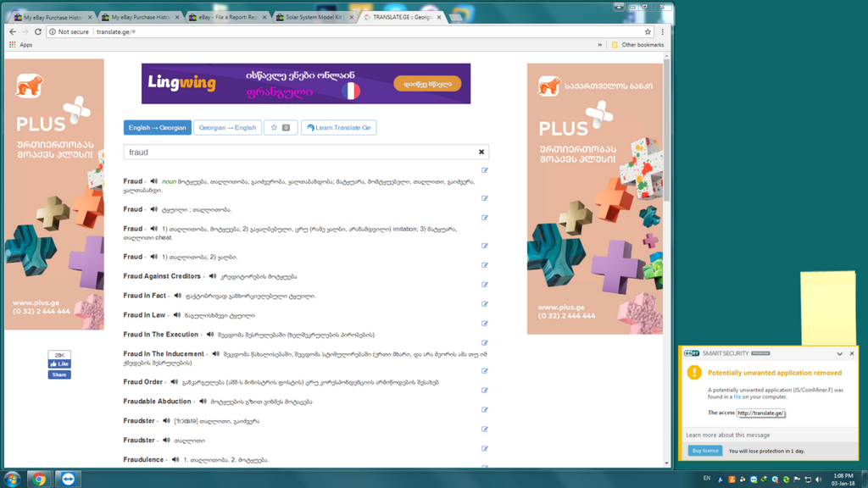
Task: Collapse the ESET notification with chevron
Action: click(x=839, y=353)
